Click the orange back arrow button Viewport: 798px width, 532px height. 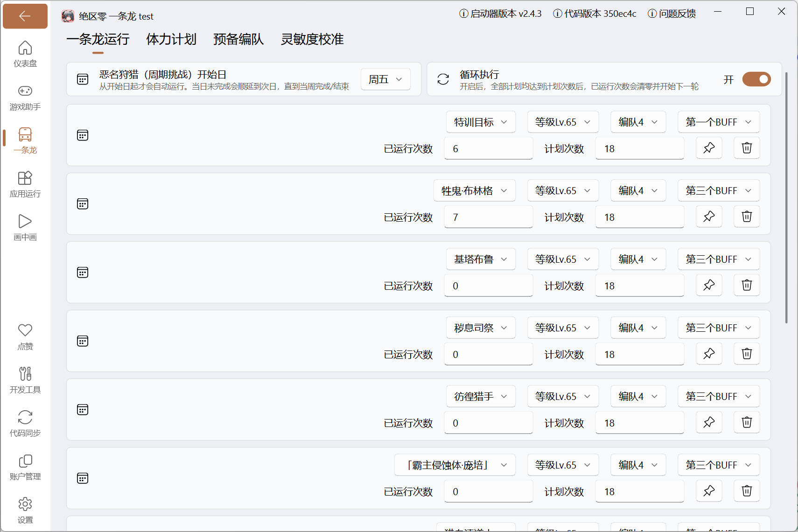click(x=25, y=16)
